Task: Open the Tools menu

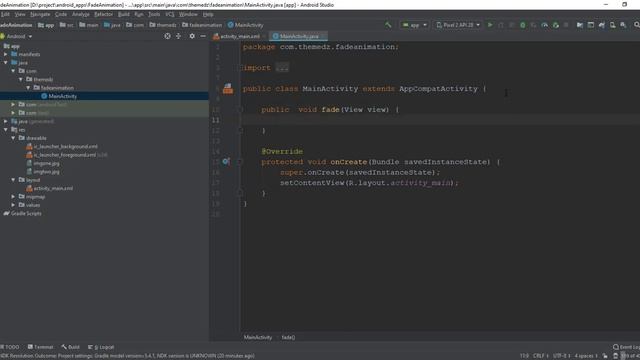Action: point(154,14)
